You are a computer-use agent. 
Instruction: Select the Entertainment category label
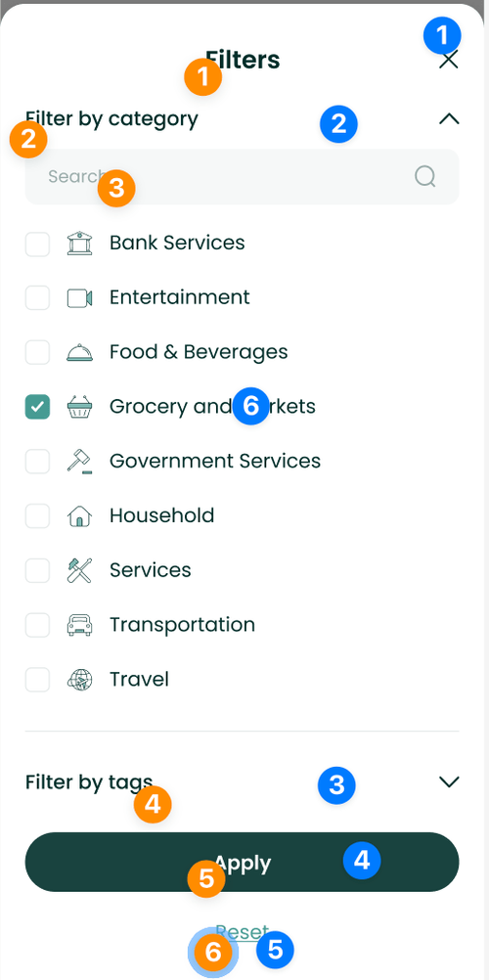(x=180, y=297)
